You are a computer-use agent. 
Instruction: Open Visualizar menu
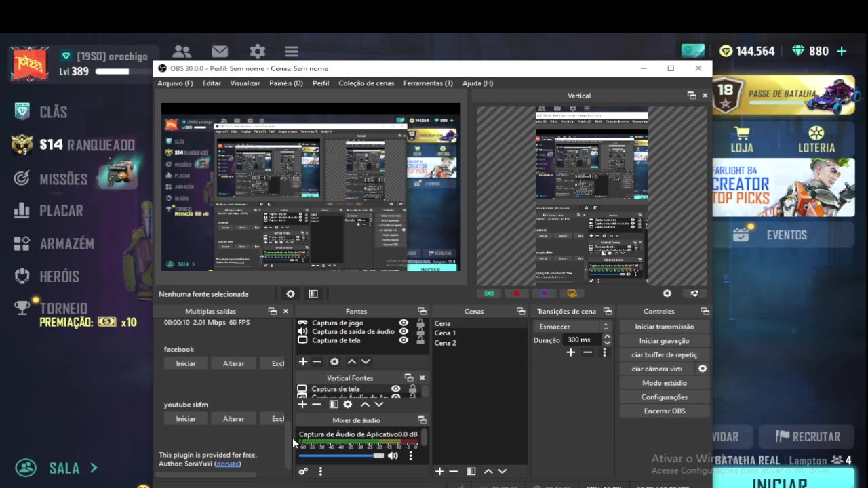245,83
